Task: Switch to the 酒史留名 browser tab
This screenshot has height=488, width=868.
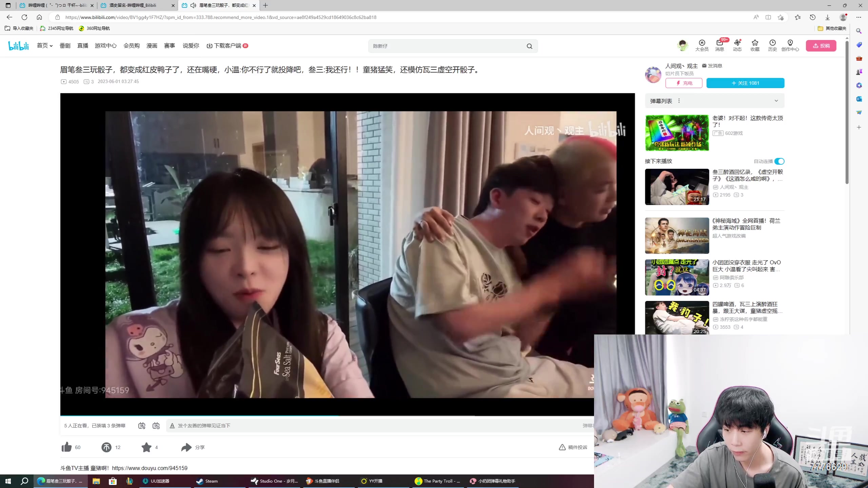Action: (133, 5)
